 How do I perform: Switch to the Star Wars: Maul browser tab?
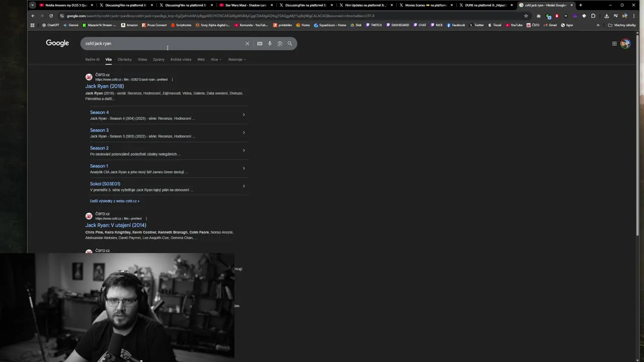246,5
